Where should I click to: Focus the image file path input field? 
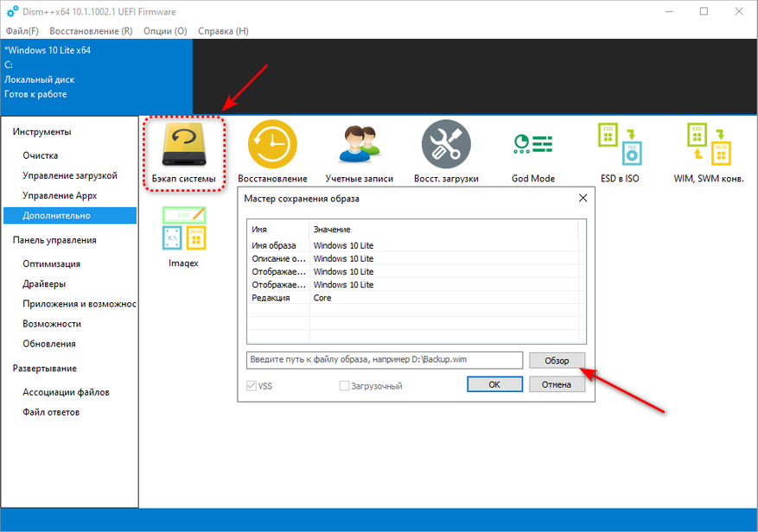point(385,360)
